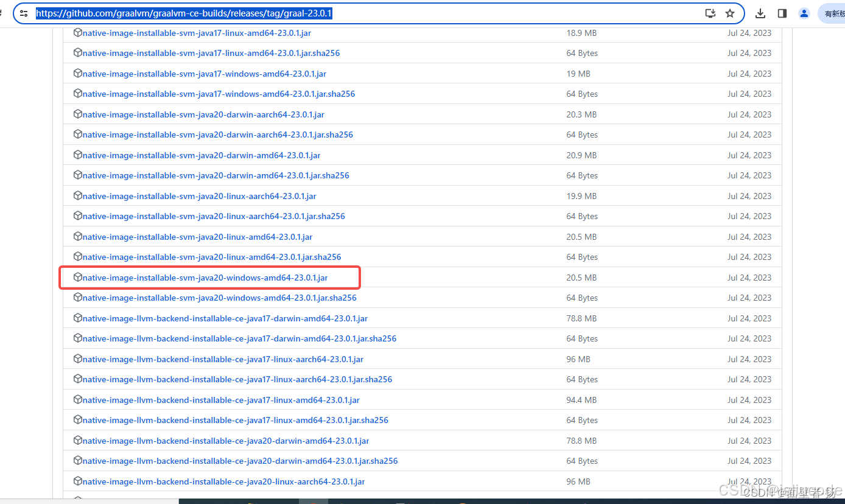This screenshot has width=845, height=504.
Task: Toggle the browser side panel icon
Action: (782, 13)
